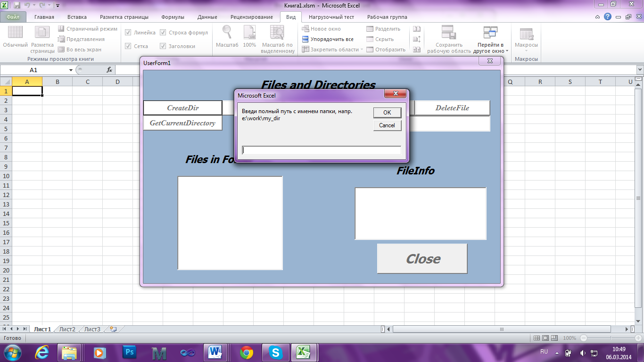Open Новое окно
The image size is (644, 362).
tap(321, 29)
